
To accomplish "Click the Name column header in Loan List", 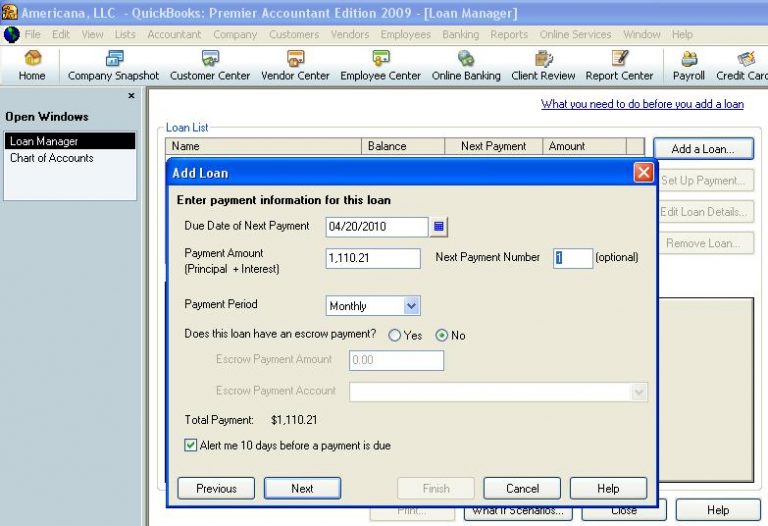I will (x=264, y=146).
